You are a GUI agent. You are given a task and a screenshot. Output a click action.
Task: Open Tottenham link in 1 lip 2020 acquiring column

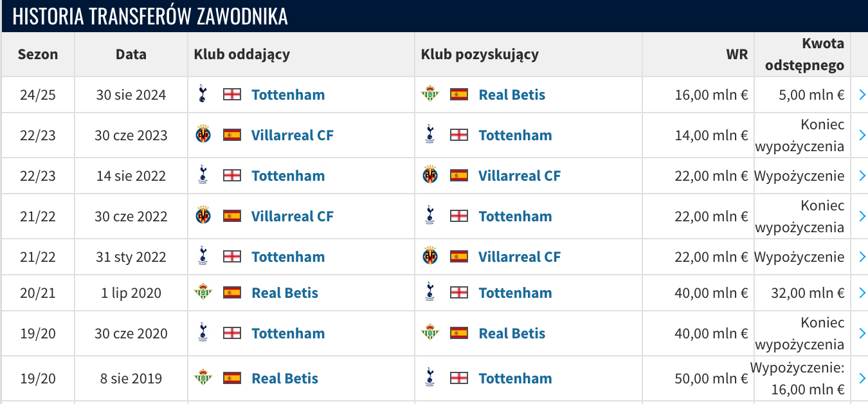tap(515, 293)
